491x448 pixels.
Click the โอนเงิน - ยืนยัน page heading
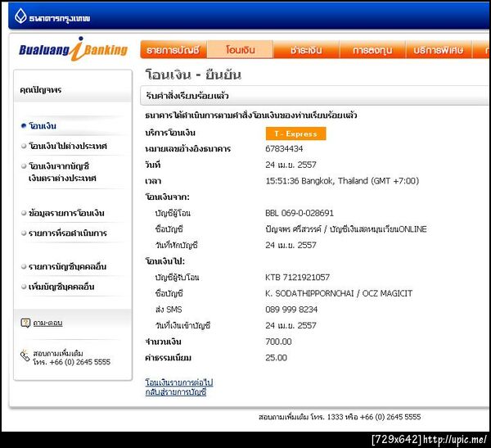[193, 75]
